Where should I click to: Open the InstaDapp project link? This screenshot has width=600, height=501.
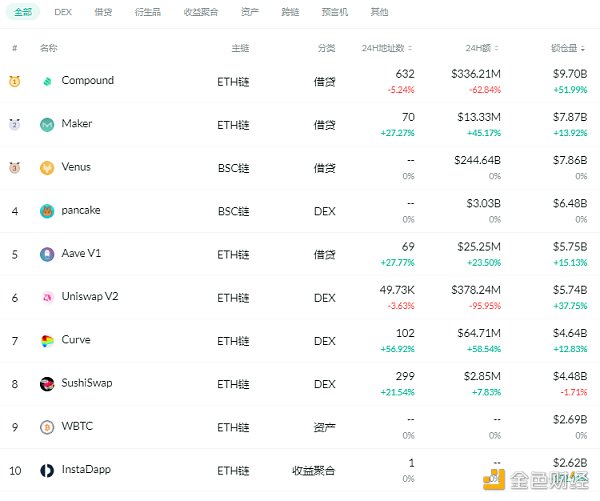[86, 470]
